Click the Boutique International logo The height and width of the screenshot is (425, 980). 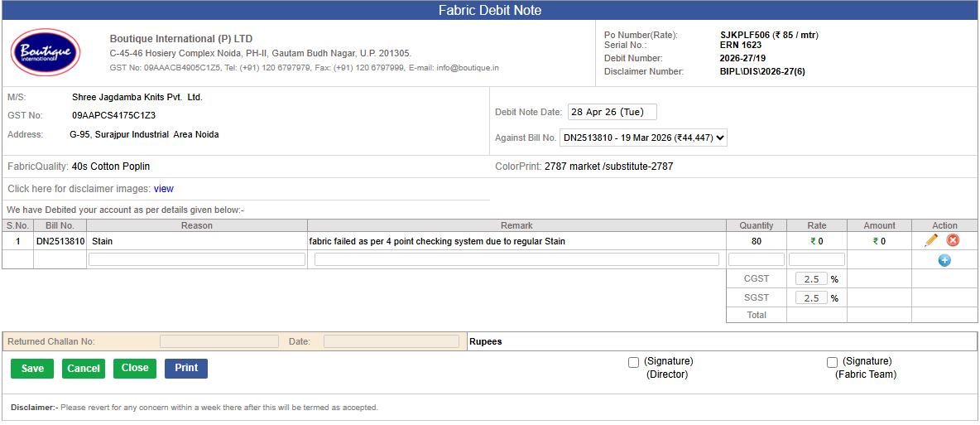click(45, 53)
